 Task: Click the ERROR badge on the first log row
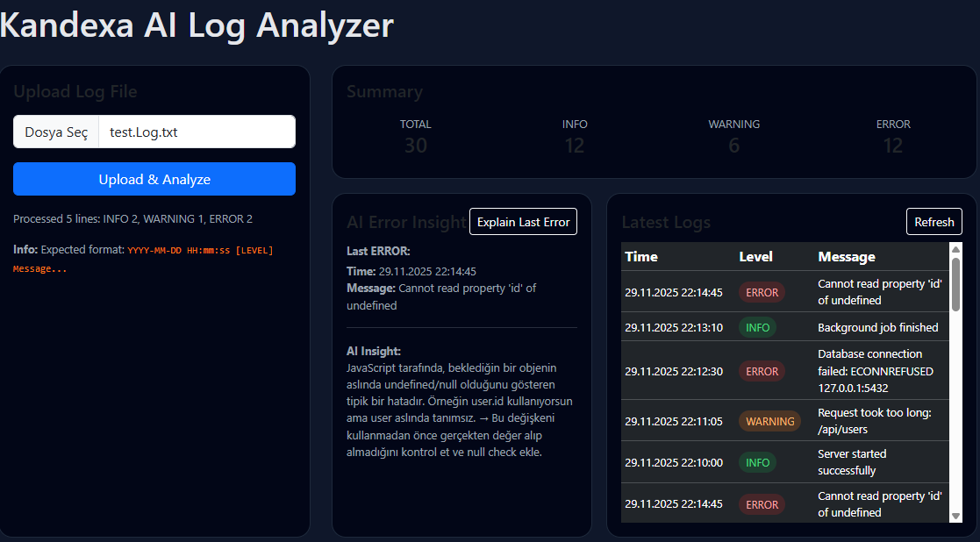(x=760, y=293)
